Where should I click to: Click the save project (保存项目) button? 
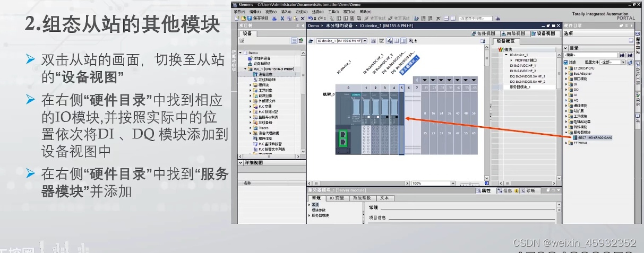click(x=257, y=18)
